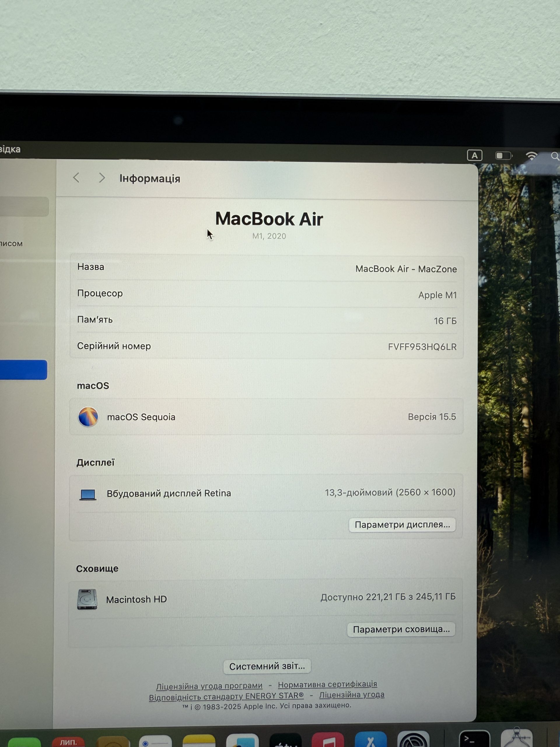Open Spotlight search magnifier icon
Screen dimensions: 560x747
pos(555,156)
